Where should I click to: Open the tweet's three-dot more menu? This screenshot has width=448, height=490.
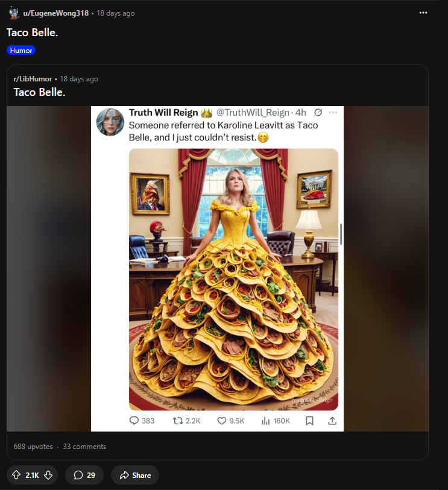(x=333, y=112)
